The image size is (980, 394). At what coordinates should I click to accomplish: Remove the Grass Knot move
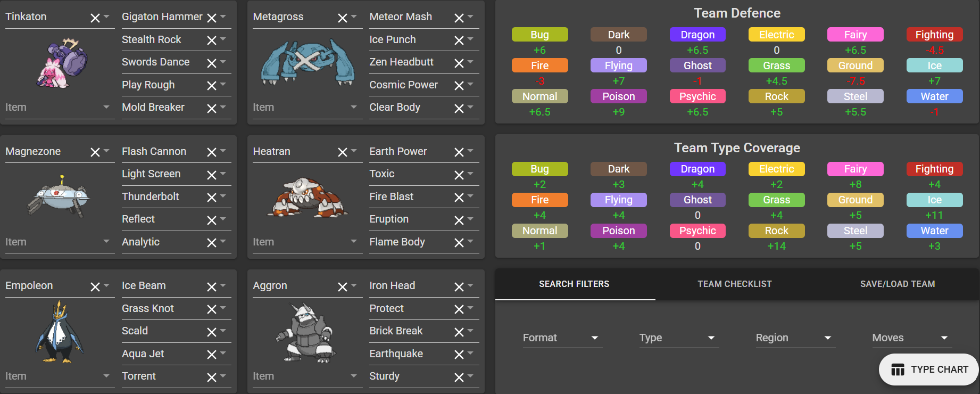(x=212, y=309)
